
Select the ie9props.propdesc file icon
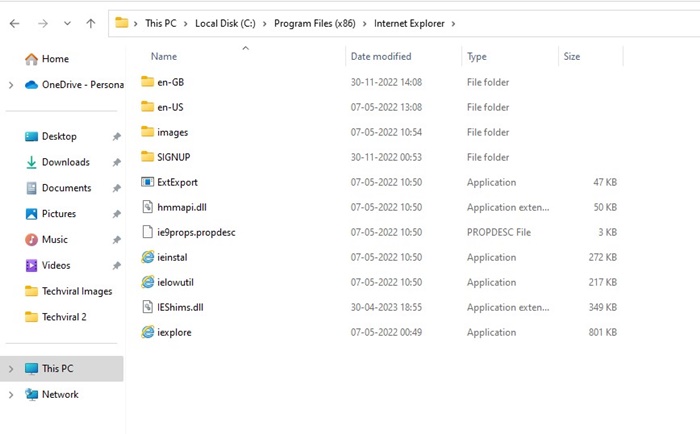147,232
